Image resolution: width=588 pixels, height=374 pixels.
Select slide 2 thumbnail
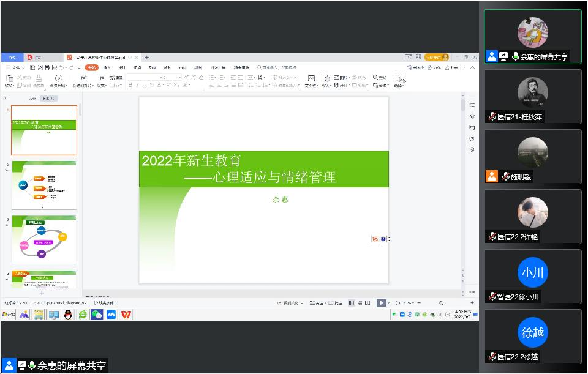(x=44, y=185)
